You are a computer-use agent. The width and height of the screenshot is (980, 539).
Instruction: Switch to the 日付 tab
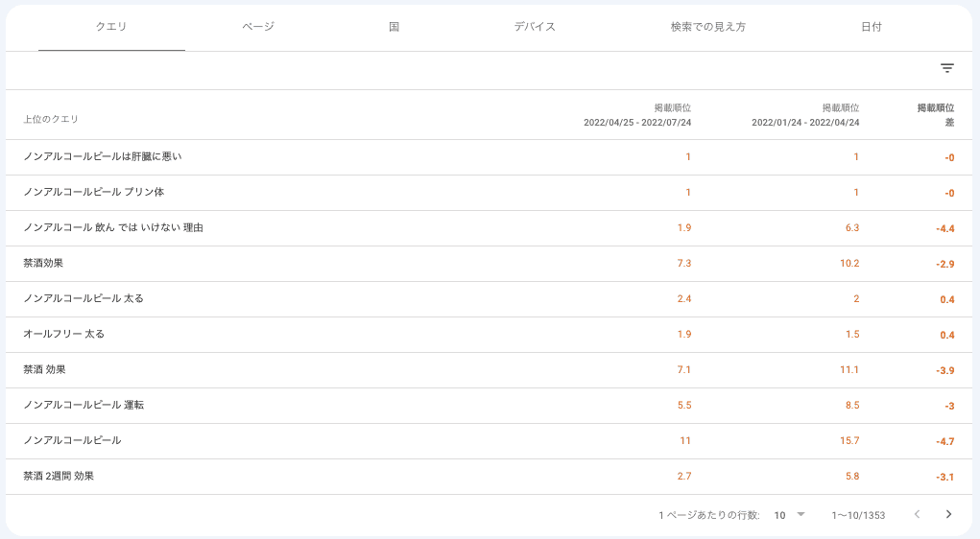click(x=872, y=27)
